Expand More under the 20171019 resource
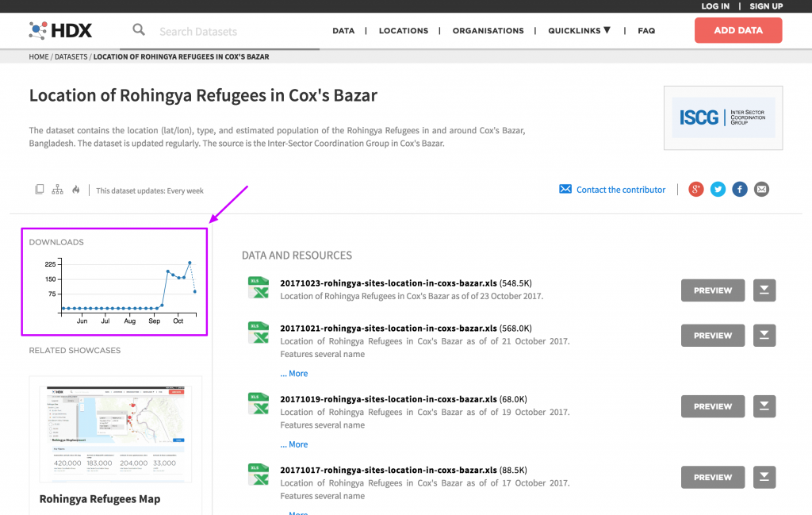This screenshot has width=812, height=515. click(294, 444)
